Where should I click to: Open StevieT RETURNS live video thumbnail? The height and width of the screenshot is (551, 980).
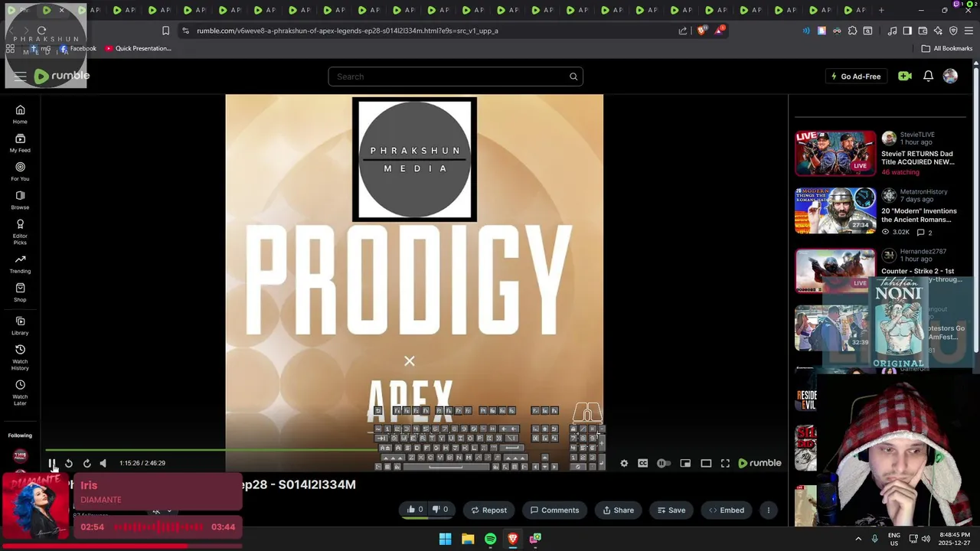[x=835, y=153]
